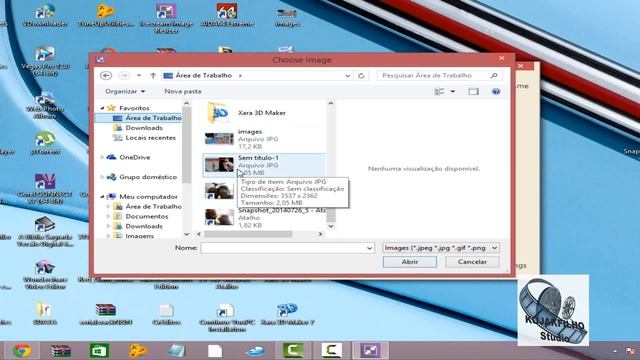640x360 pixels.
Task: Click Nova pasta button
Action: (182, 91)
